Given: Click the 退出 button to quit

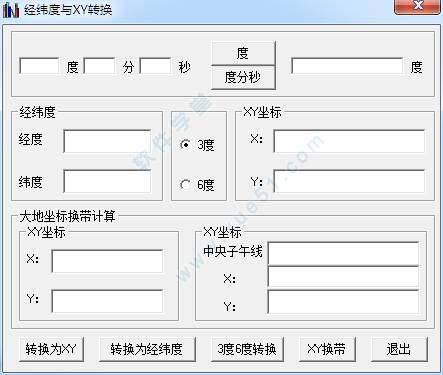Looking at the screenshot, I should 399,349.
